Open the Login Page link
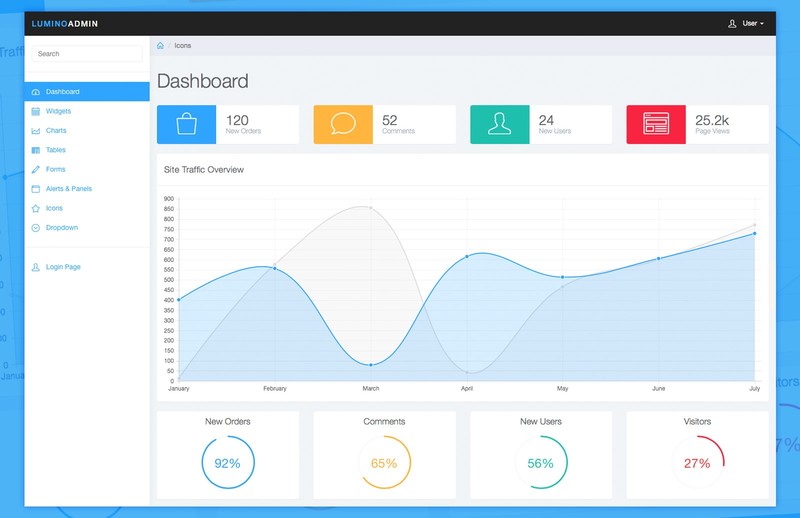 pos(62,267)
